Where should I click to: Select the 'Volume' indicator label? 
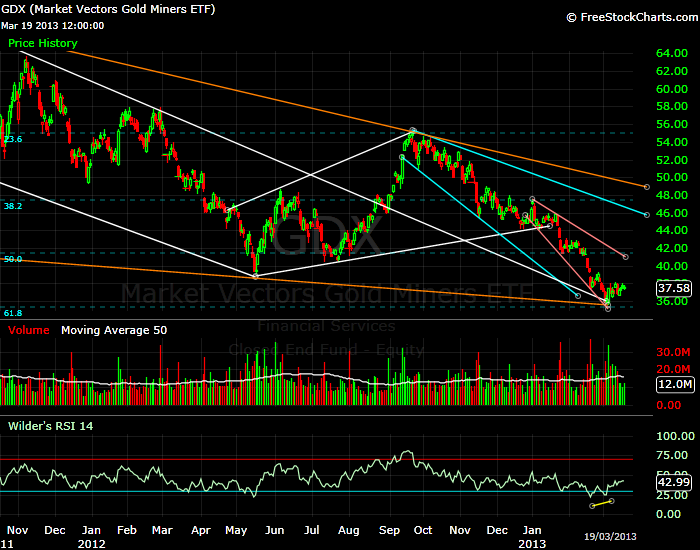click(x=29, y=330)
